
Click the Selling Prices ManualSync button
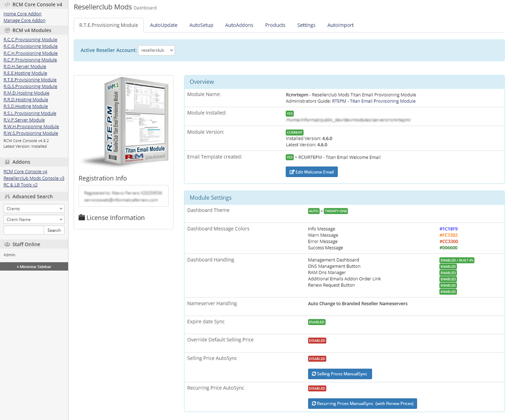(x=340, y=374)
